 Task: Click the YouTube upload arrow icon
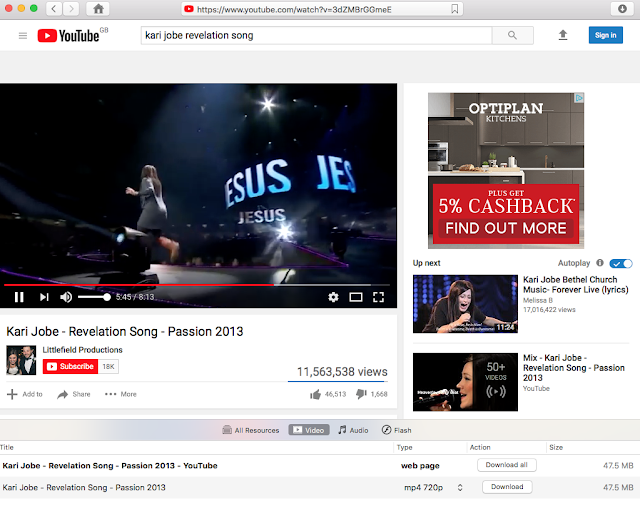563,35
